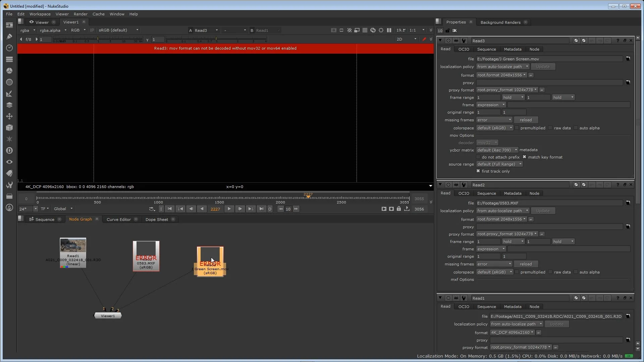Image resolution: width=644 pixels, height=362 pixels.
Task: Click Update localization button for Read2
Action: point(543,211)
